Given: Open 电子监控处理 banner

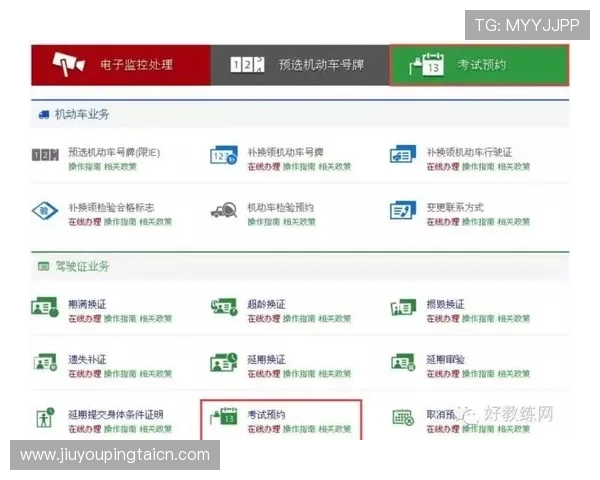Looking at the screenshot, I should pyautogui.click(x=121, y=65).
